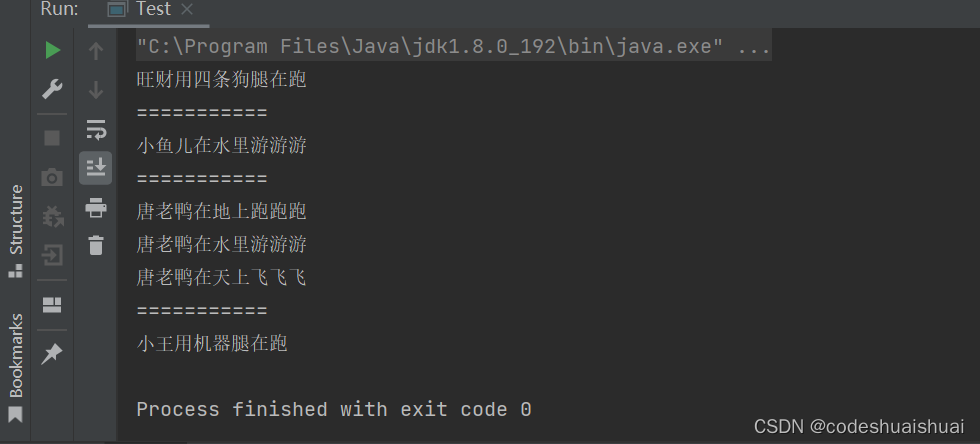The image size is (980, 444).
Task: Jump up the stack trace arrow
Action: coord(96,51)
